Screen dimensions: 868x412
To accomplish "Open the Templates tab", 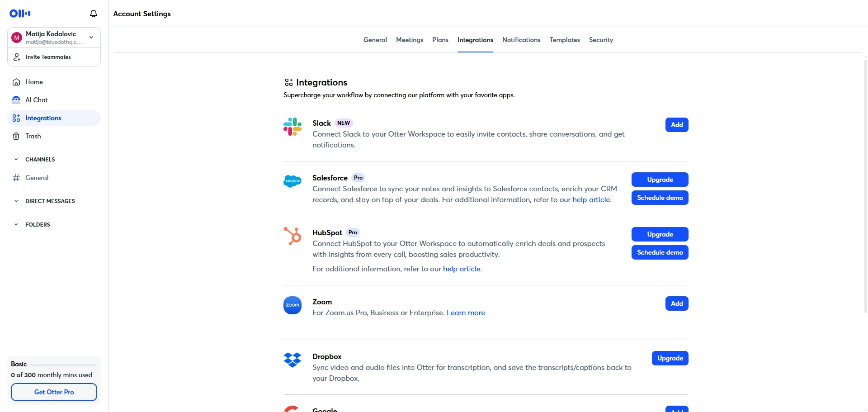I will 565,40.
